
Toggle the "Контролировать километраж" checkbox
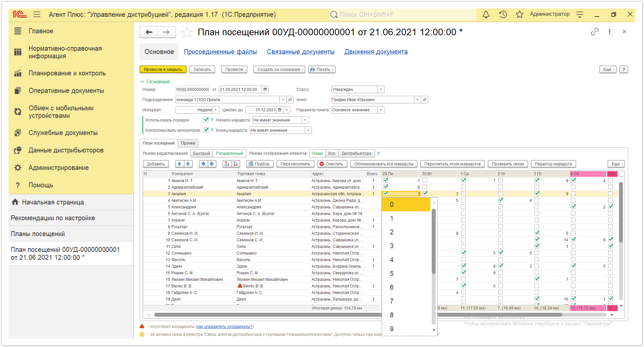tap(206, 130)
